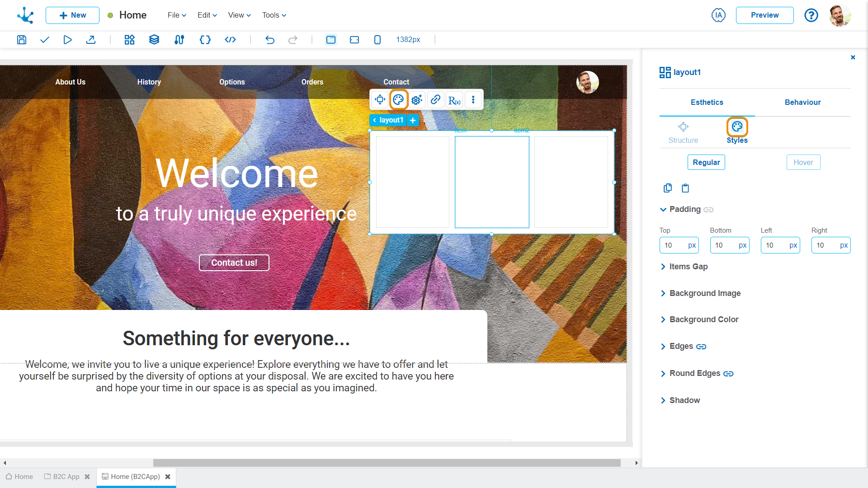
Task: Click the settings gear icon in toolbar
Action: (x=416, y=99)
